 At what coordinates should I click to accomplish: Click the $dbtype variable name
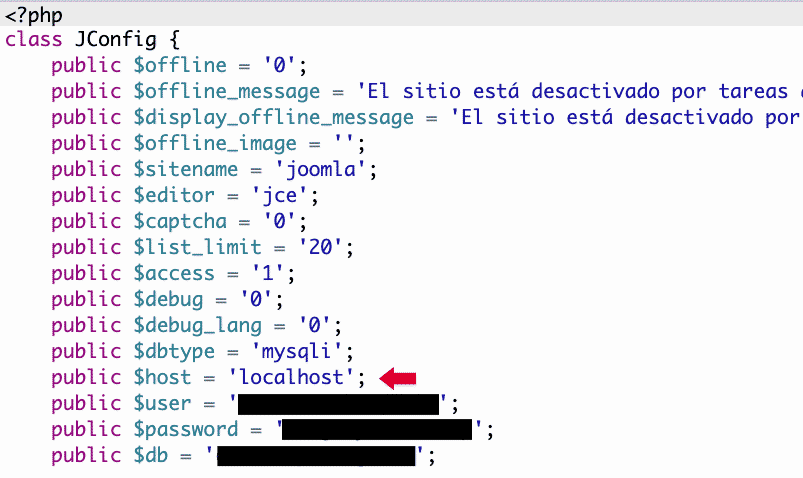coord(174,352)
